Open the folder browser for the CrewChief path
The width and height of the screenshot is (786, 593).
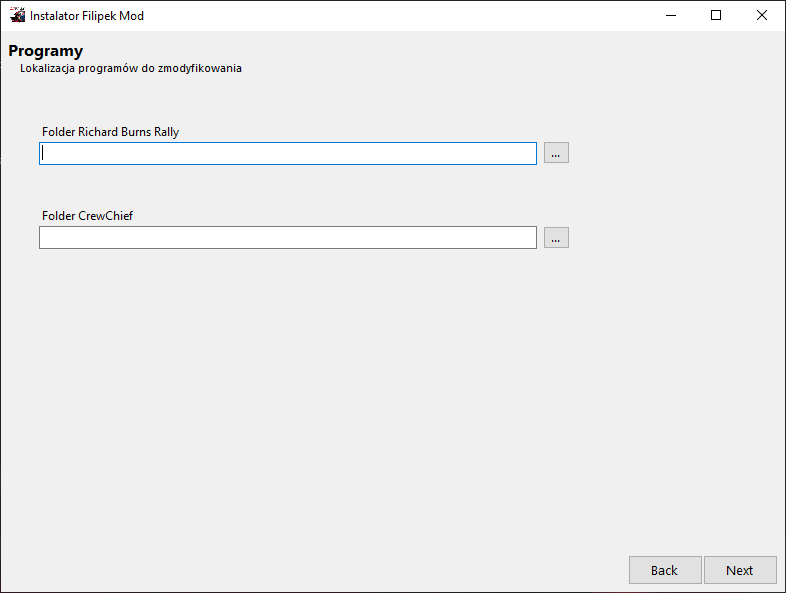click(556, 237)
